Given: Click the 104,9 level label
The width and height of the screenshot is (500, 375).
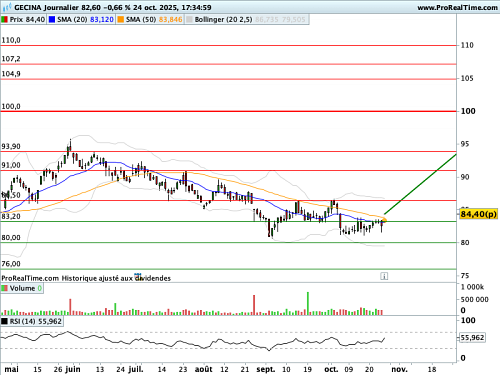Looking at the screenshot, I should click(11, 74).
